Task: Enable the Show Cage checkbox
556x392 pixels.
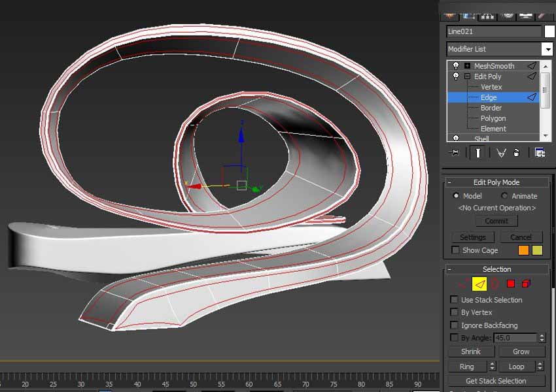Action: (455, 250)
